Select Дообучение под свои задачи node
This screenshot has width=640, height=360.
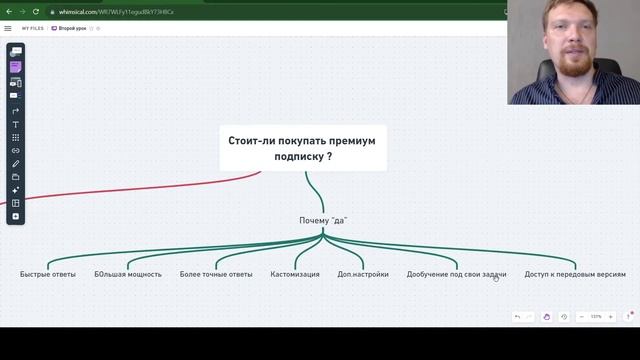click(x=456, y=274)
